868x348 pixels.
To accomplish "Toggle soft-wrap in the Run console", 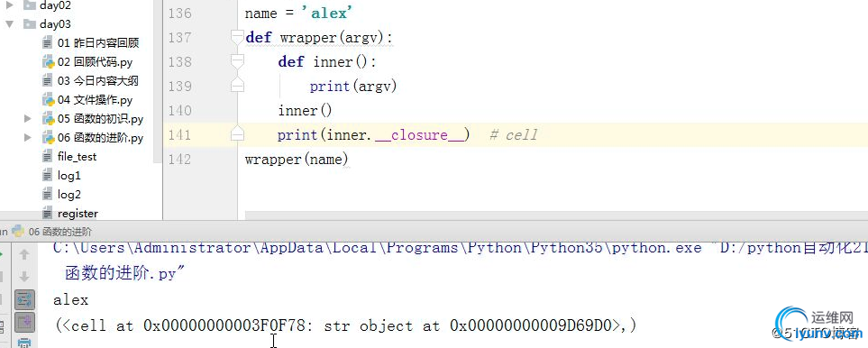I will pyautogui.click(x=24, y=300).
